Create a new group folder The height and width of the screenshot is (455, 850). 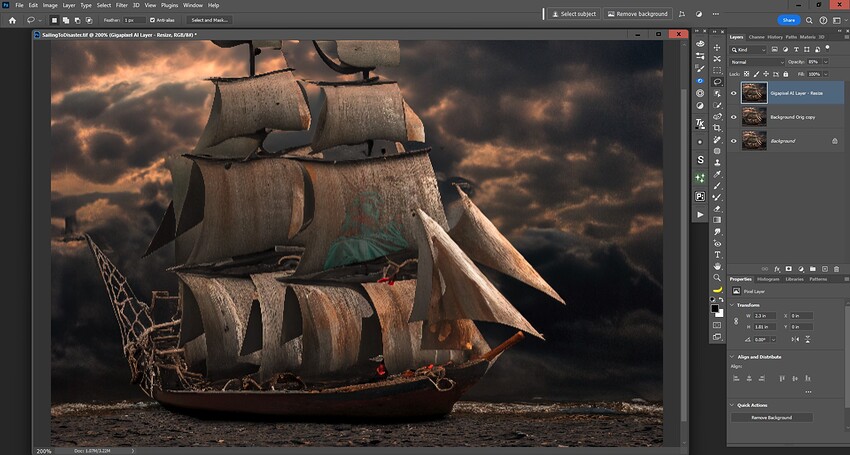(813, 269)
